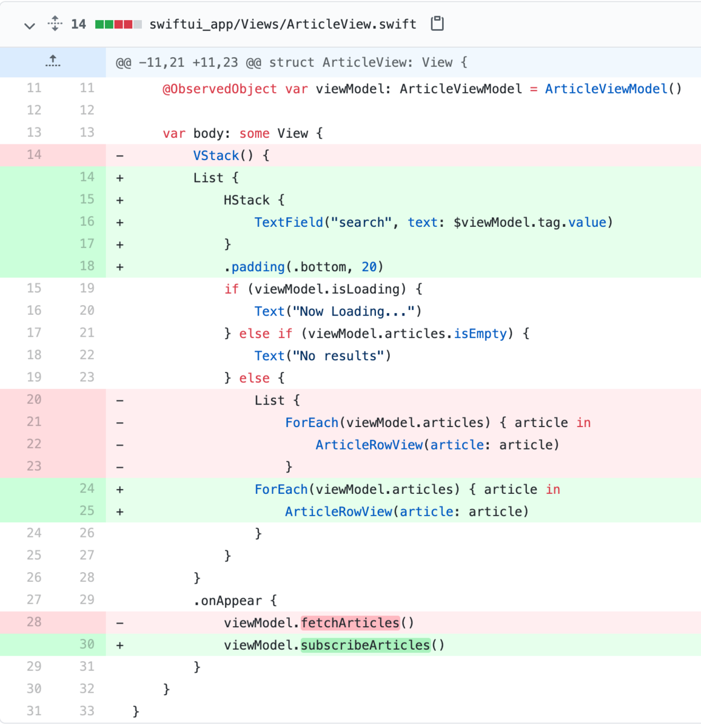The width and height of the screenshot is (701, 728).
Task: Select new line number 18
Action: coord(87,266)
